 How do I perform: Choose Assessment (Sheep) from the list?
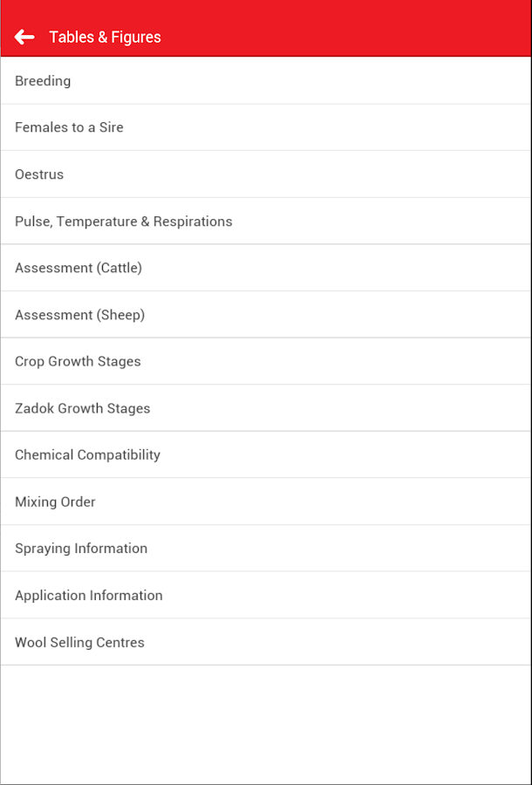pos(79,315)
